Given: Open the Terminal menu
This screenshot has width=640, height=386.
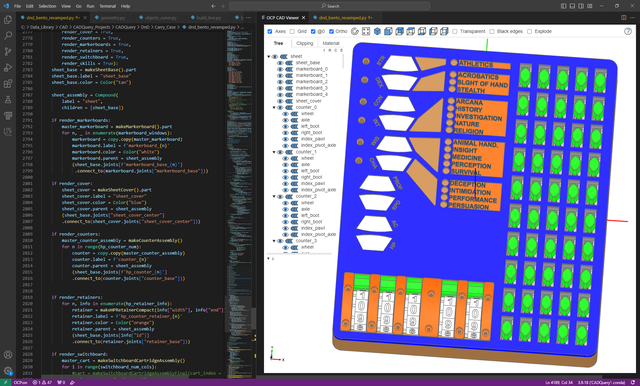Looking at the screenshot, I should 107,6.
